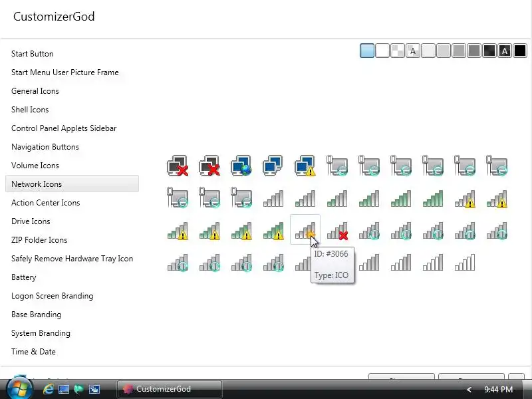Select the last outlined signal bars icon in grid
The height and width of the screenshot is (399, 532).
click(464, 262)
